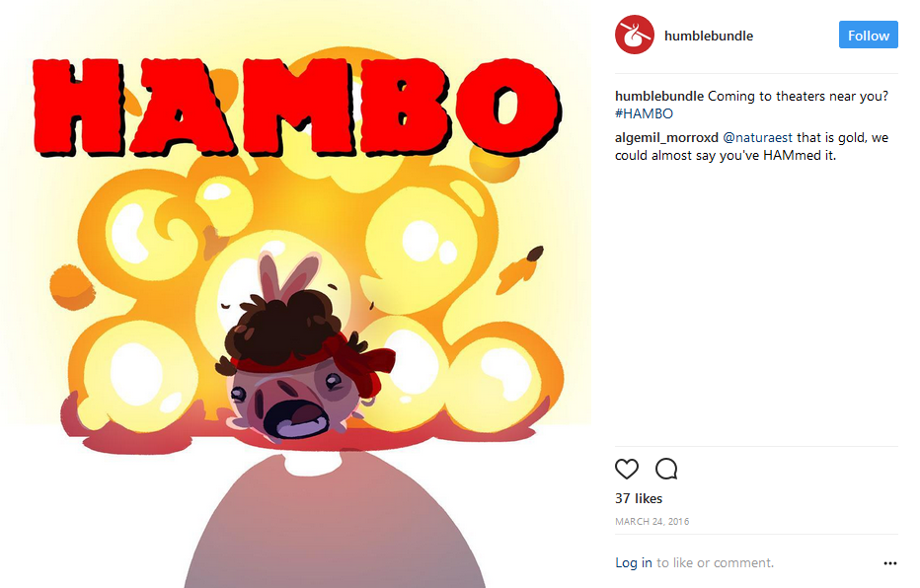The width and height of the screenshot is (920, 588).
Task: Click the speech bubble comment icon
Action: tap(666, 469)
